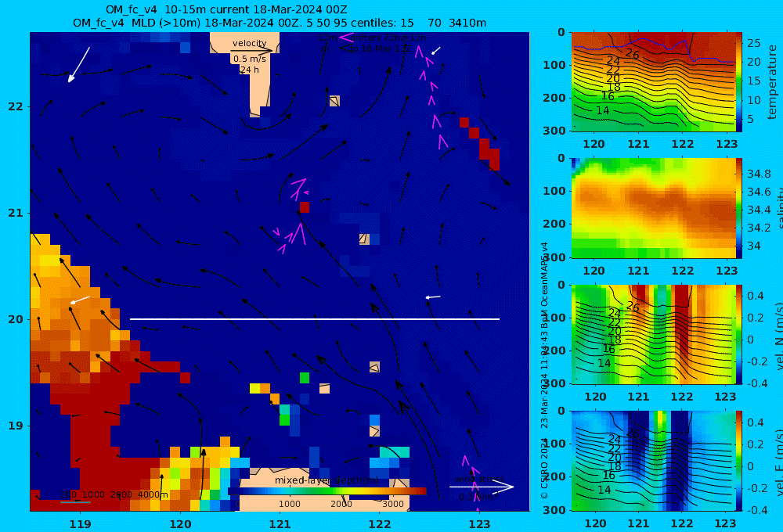
Task: Click the black velocity legend arrow
Action: pos(251,50)
